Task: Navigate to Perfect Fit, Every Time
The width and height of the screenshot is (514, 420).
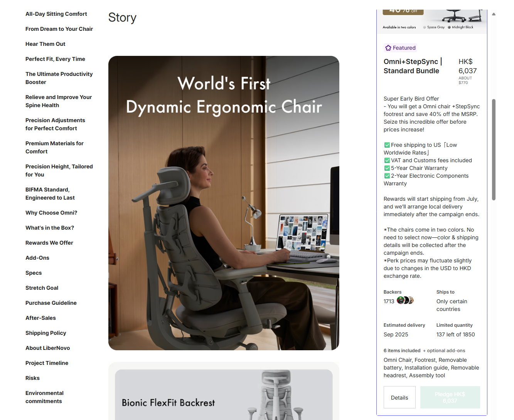Action: 55,59
